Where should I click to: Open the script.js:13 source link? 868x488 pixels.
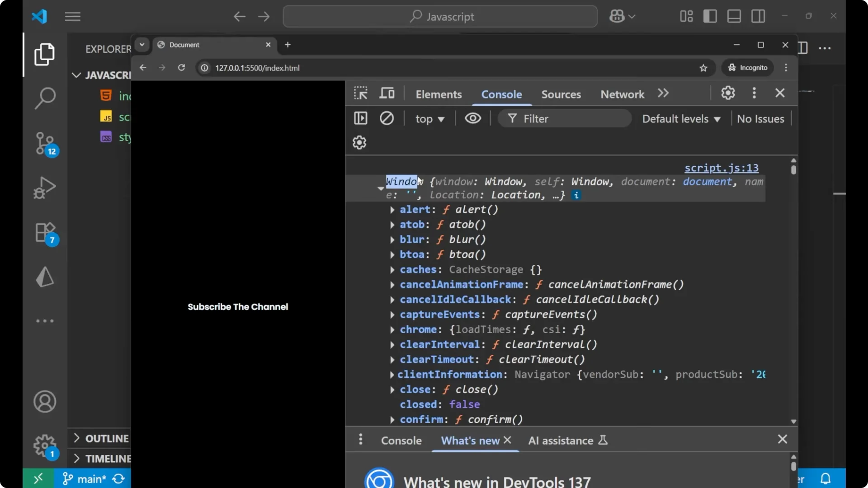pyautogui.click(x=721, y=168)
